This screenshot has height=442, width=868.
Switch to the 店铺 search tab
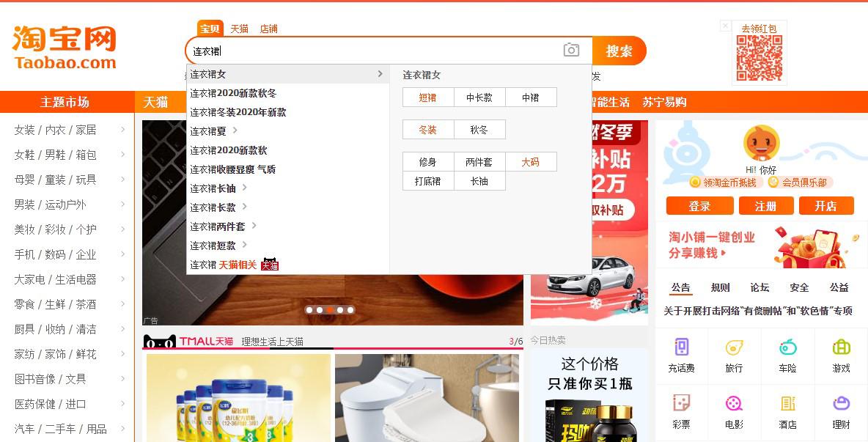point(268,29)
